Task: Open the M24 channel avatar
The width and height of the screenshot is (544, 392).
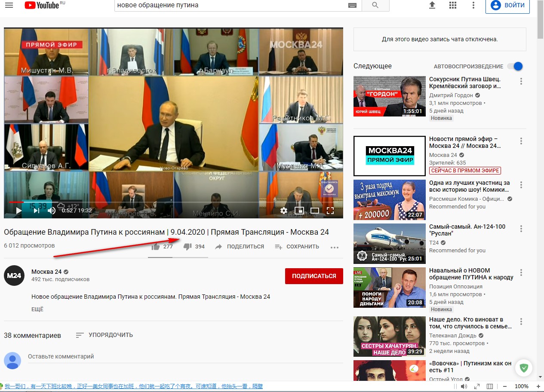Action: tap(14, 276)
